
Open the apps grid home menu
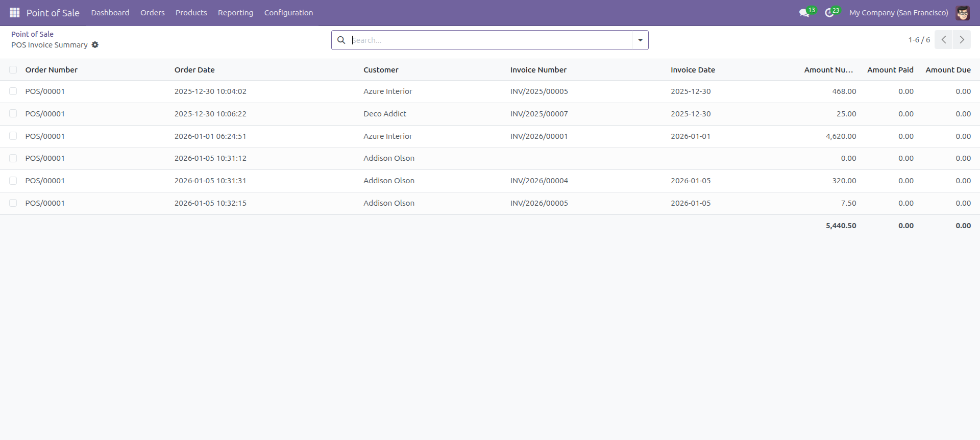(15, 13)
